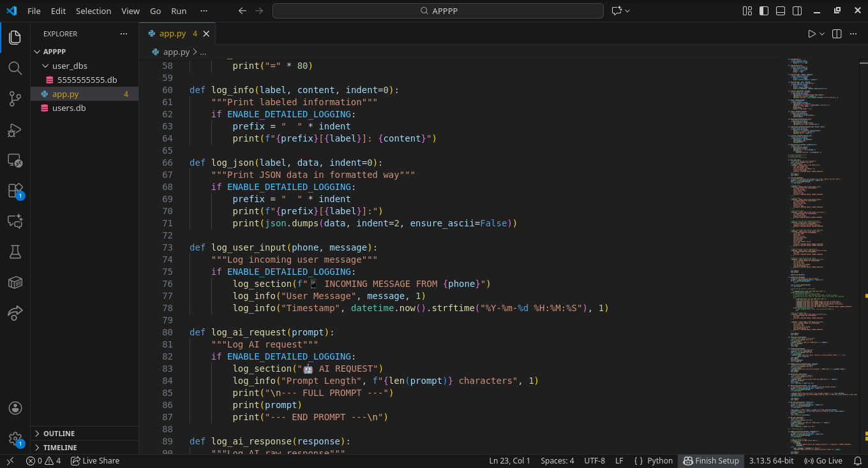868x468 pixels.
Task: Run the Python file
Action: (812, 34)
